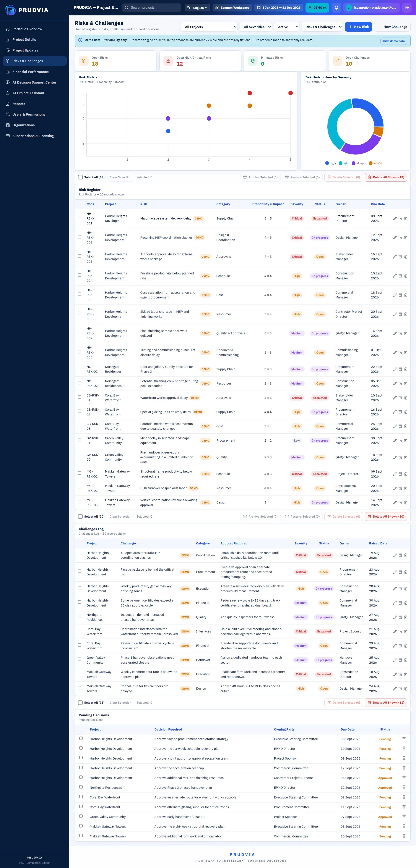Delete decision Approve Phase 3 phased handover plan
Screen dimensions: 416x868
pyautogui.click(x=404, y=787)
